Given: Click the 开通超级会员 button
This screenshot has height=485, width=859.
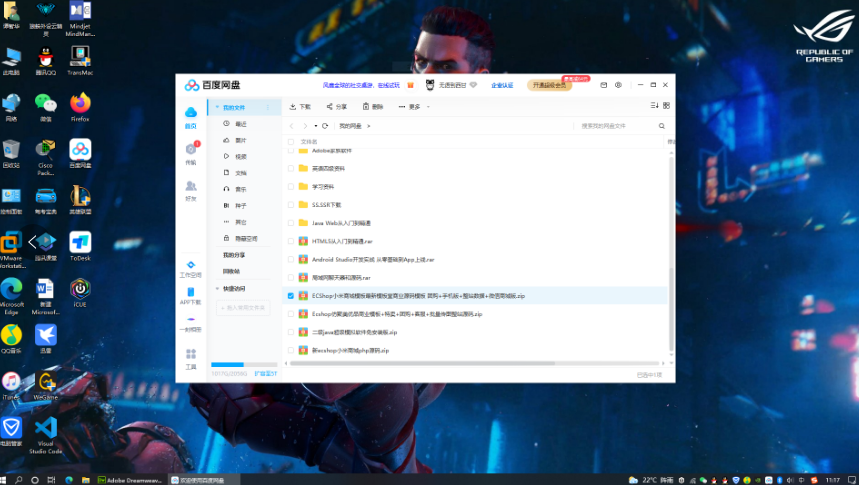Looking at the screenshot, I should coord(549,85).
